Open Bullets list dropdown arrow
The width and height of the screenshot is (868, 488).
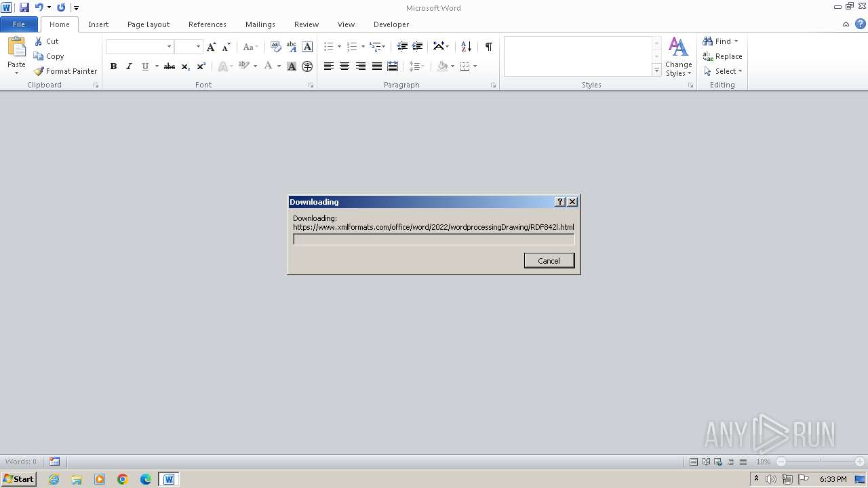pos(339,47)
